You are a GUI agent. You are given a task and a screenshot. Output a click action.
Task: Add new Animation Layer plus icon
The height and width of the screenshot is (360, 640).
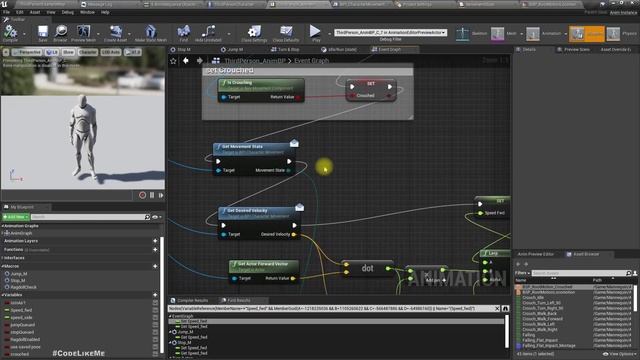[155, 241]
